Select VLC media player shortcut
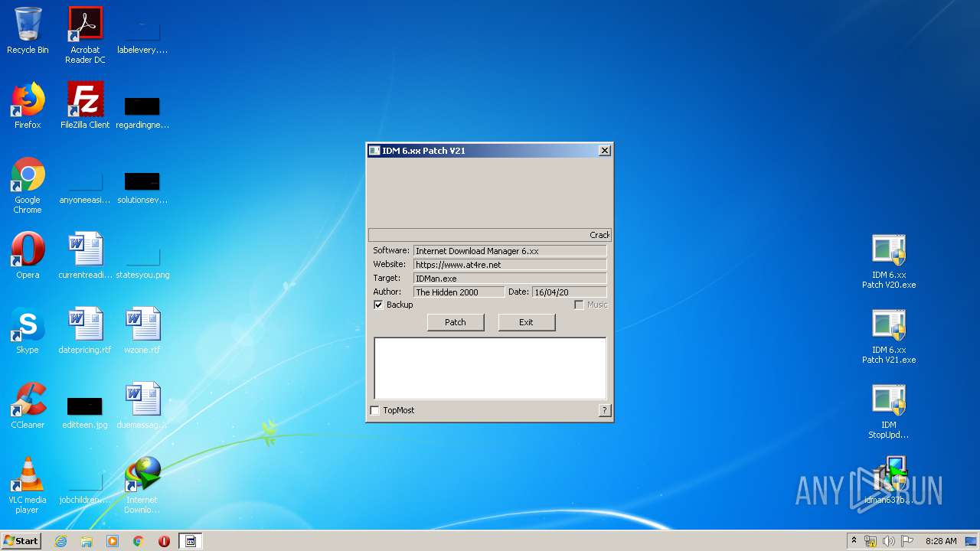The height and width of the screenshot is (551, 980). click(x=28, y=485)
